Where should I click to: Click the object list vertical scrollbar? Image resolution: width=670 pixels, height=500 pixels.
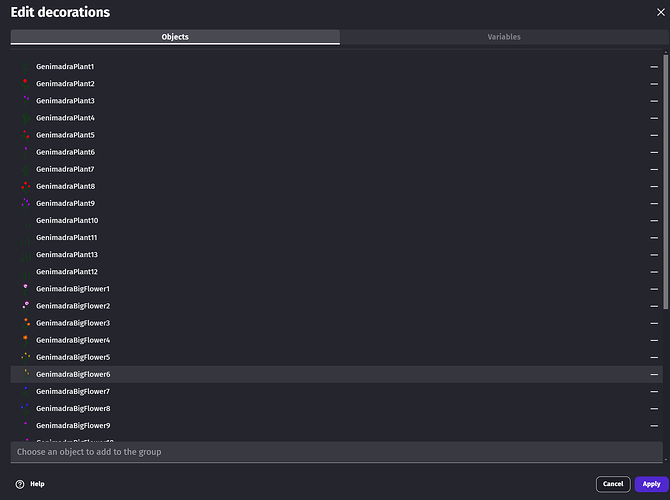(665, 181)
